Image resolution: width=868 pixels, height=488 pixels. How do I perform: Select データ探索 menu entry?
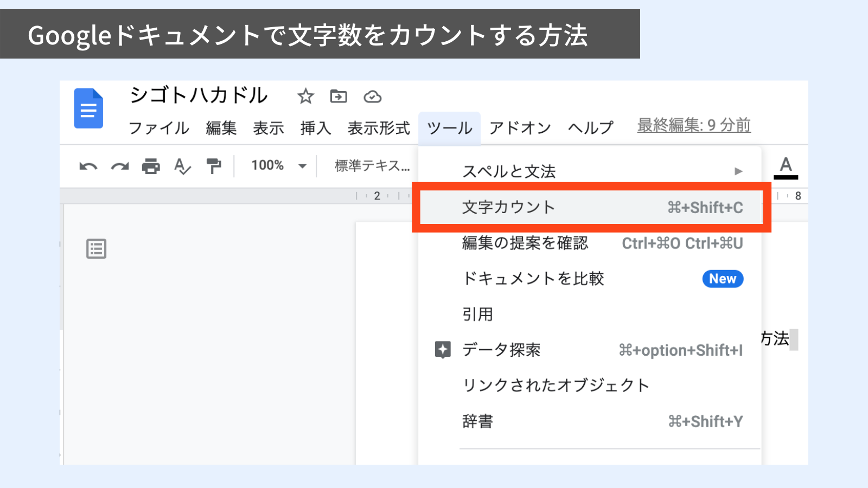coord(590,350)
